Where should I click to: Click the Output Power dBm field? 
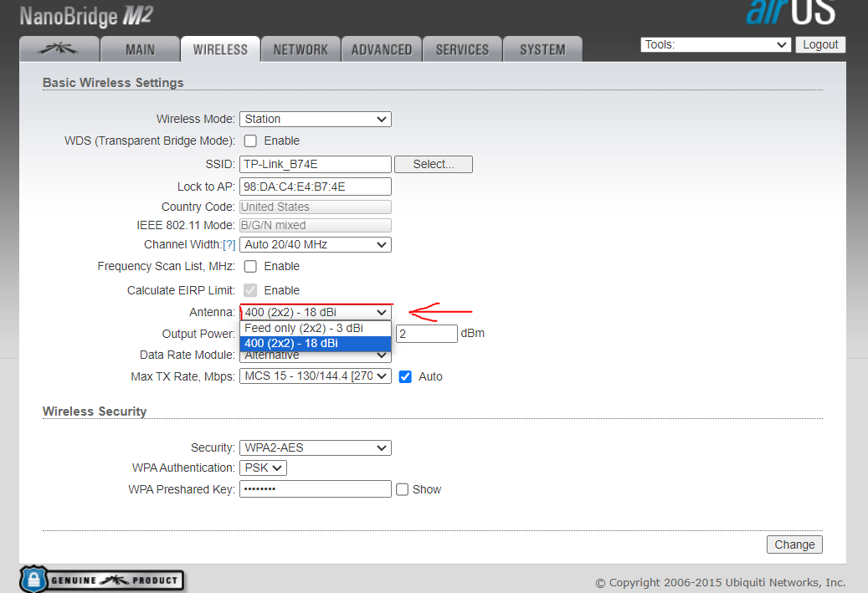(x=427, y=334)
